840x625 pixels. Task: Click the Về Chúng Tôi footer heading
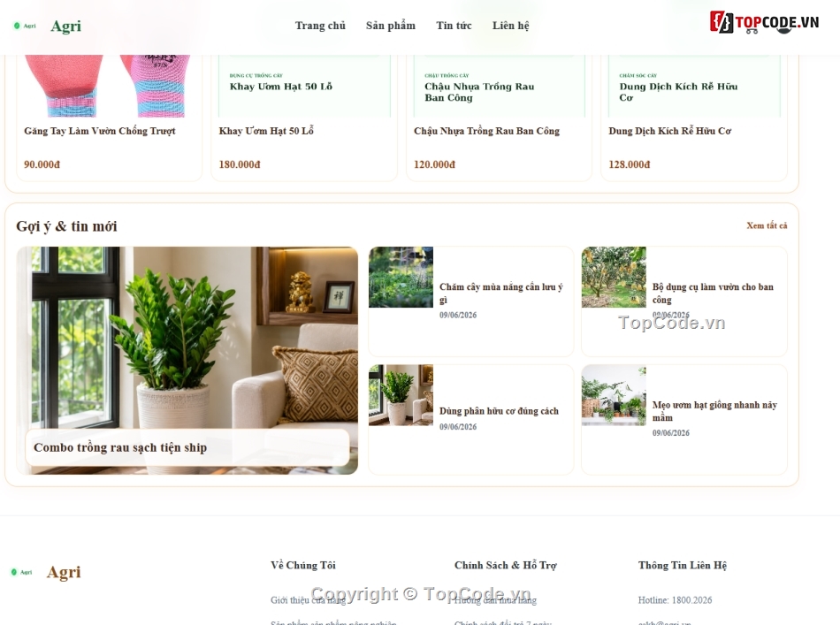pyautogui.click(x=303, y=566)
